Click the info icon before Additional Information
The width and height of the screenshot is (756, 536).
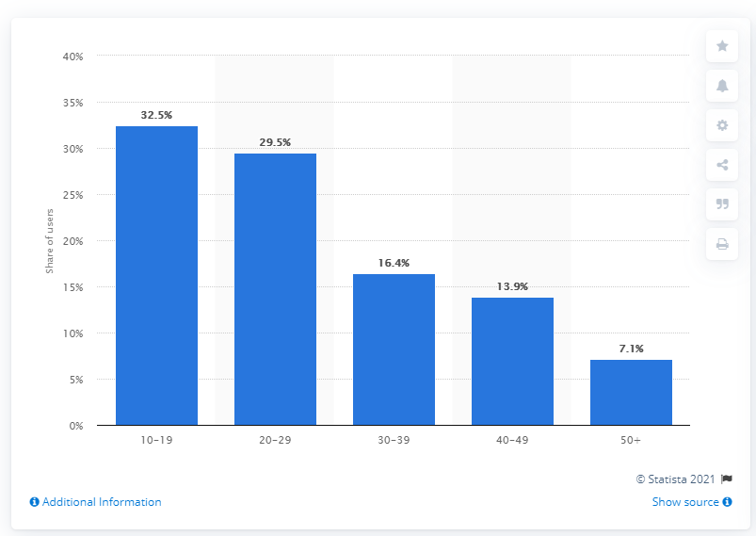coord(34,502)
